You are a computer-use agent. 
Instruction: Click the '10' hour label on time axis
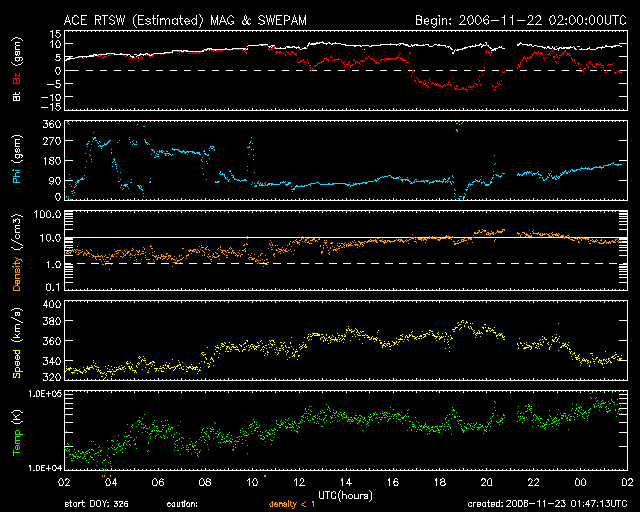click(x=252, y=483)
